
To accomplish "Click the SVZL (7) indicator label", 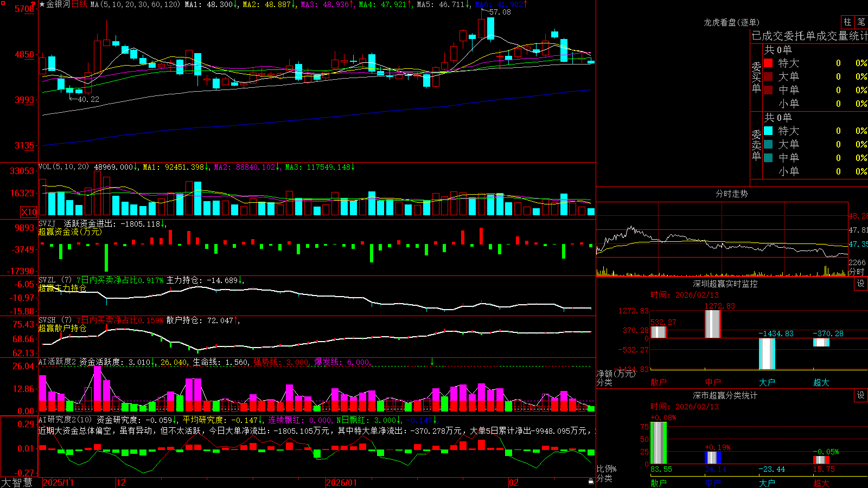I will click(55, 280).
